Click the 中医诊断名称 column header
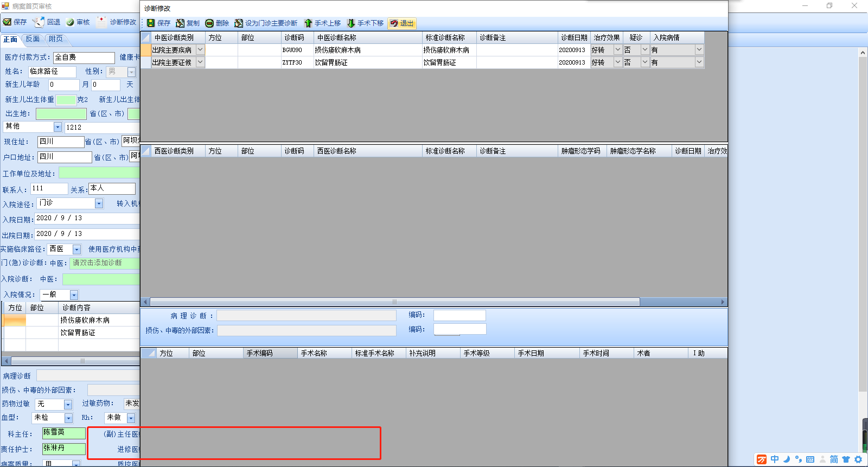868x467 pixels. click(368, 37)
